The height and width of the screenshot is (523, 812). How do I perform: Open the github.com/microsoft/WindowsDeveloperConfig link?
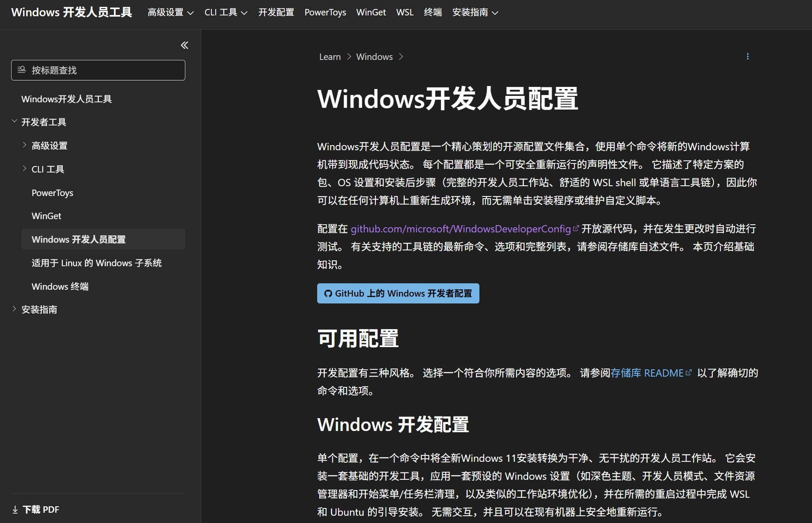pos(465,229)
